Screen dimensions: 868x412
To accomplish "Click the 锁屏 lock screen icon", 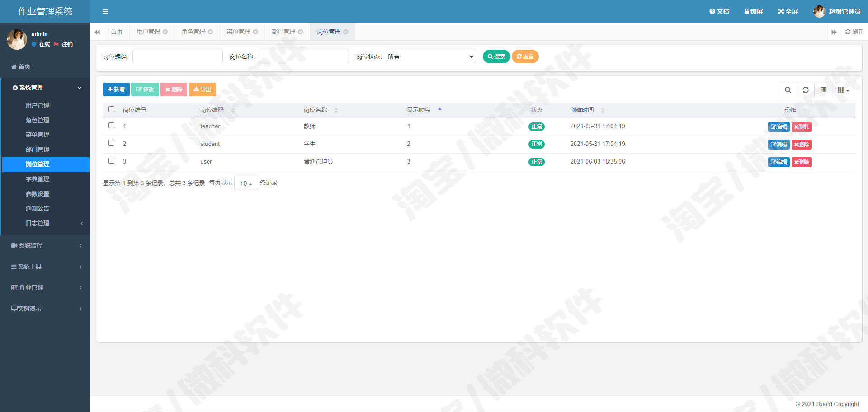I will coord(754,11).
